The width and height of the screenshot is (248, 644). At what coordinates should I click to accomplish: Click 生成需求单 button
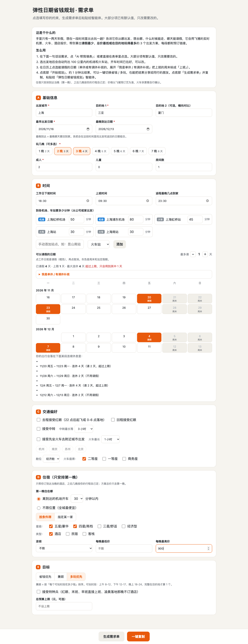(x=111, y=636)
